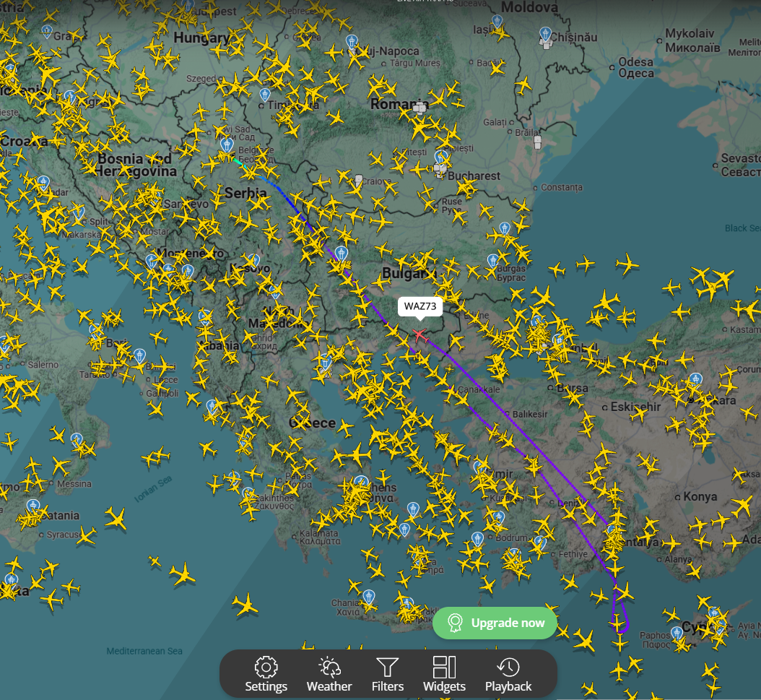Viewport: 761px width, 700px height.
Task: Click the Upgrade now button
Action: pyautogui.click(x=495, y=623)
